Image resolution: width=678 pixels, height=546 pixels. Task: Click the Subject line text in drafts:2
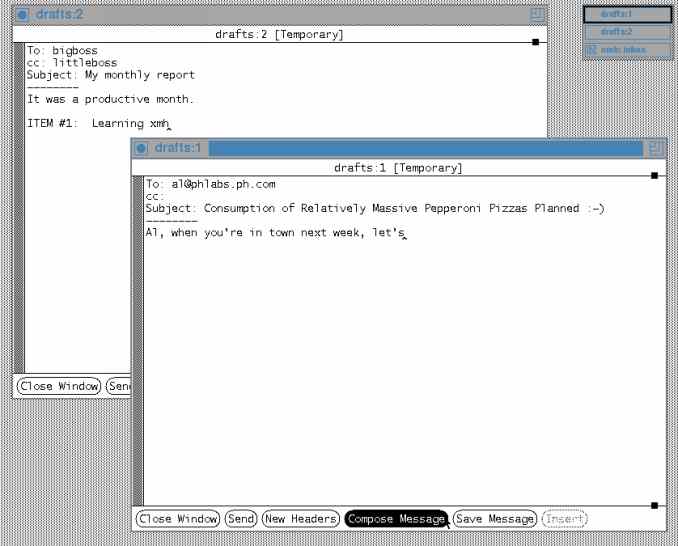click(x=111, y=74)
